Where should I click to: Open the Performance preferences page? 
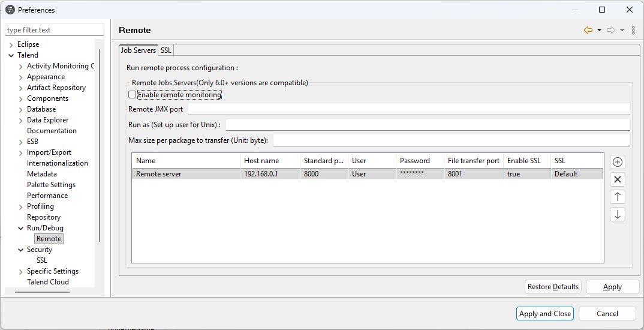pos(47,196)
